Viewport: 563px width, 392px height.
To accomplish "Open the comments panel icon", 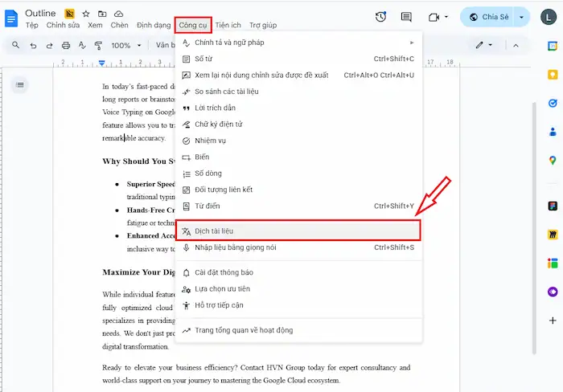I will pyautogui.click(x=406, y=17).
